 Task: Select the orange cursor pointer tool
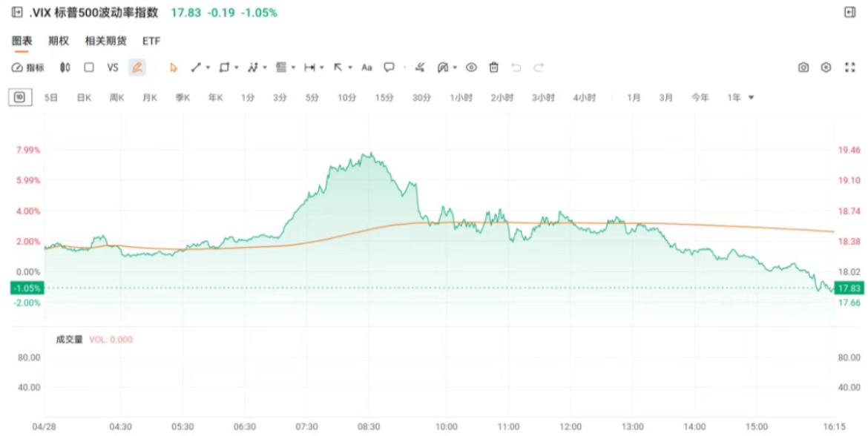174,67
